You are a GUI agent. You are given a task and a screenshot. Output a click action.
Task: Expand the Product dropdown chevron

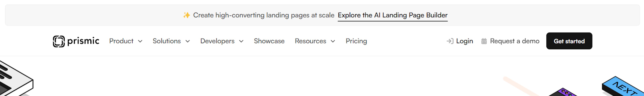pos(140,41)
